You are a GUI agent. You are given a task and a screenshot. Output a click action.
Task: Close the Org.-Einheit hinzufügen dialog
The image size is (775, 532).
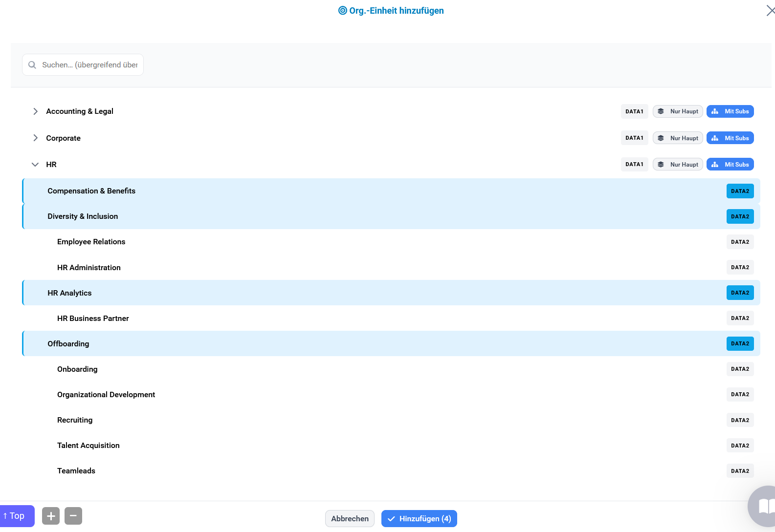pos(770,11)
